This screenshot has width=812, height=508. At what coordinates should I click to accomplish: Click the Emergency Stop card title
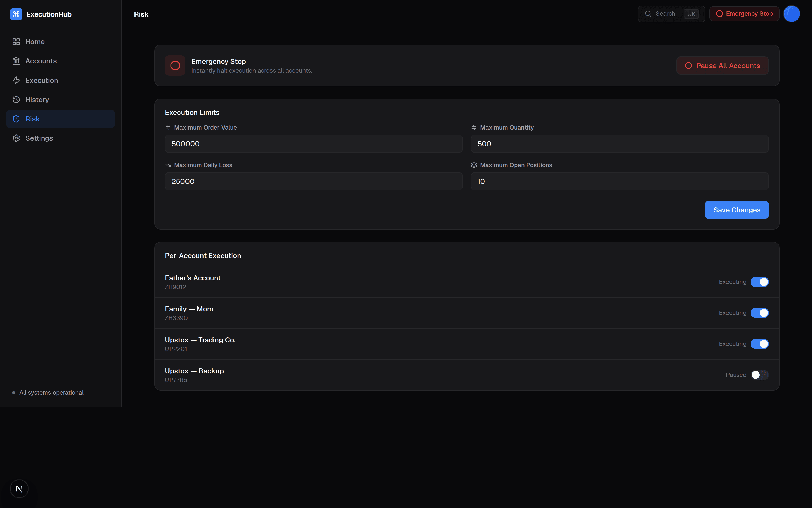(x=218, y=61)
